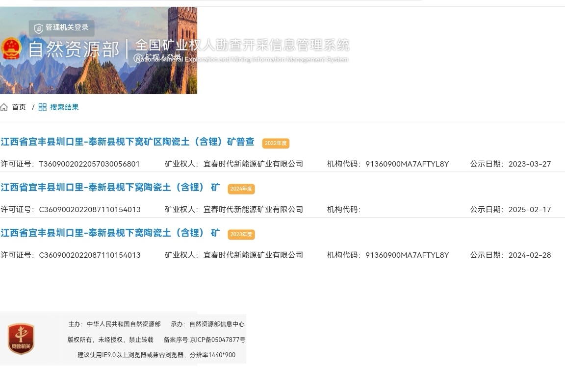
Task: Click the date 2023-03-27
Action: pos(530,164)
